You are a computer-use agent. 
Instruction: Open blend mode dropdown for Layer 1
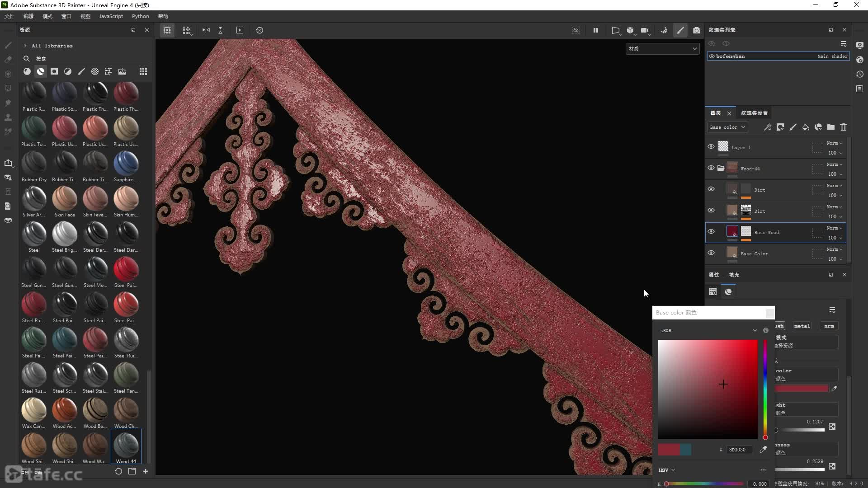834,143
